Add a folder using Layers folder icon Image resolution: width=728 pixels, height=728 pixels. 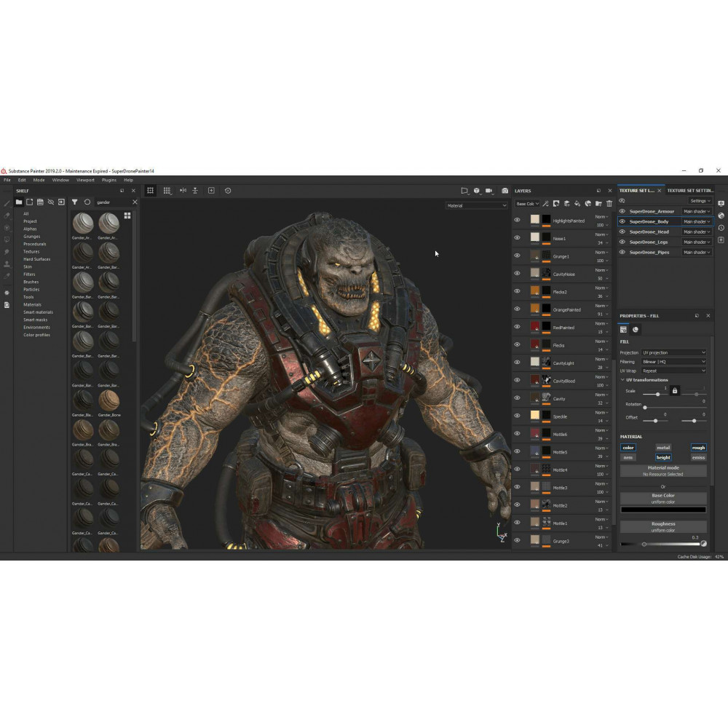(598, 204)
